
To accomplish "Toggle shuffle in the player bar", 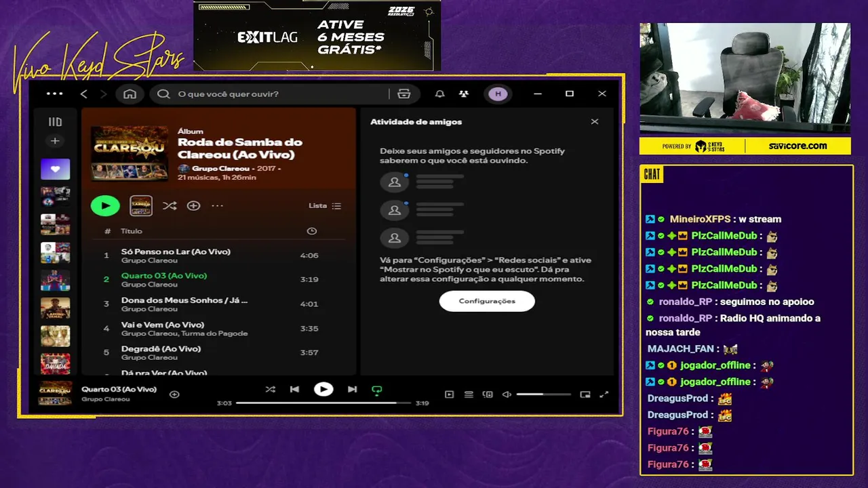I will point(270,389).
